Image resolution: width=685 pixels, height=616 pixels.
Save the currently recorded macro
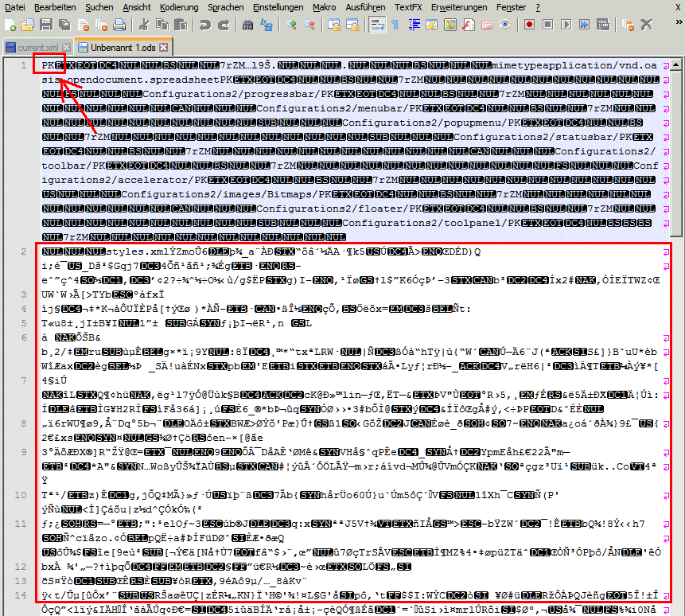[603, 25]
